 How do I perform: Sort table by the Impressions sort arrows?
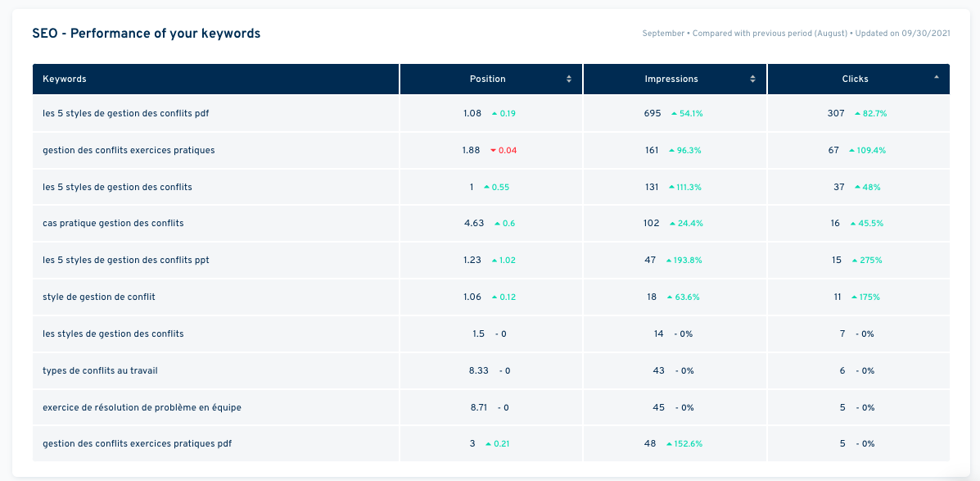(752, 79)
